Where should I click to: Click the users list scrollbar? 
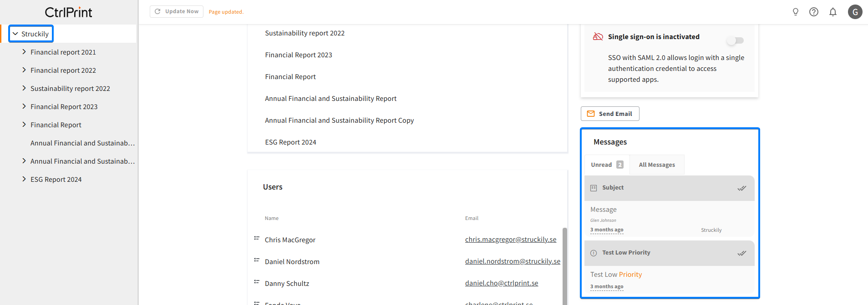(565, 266)
